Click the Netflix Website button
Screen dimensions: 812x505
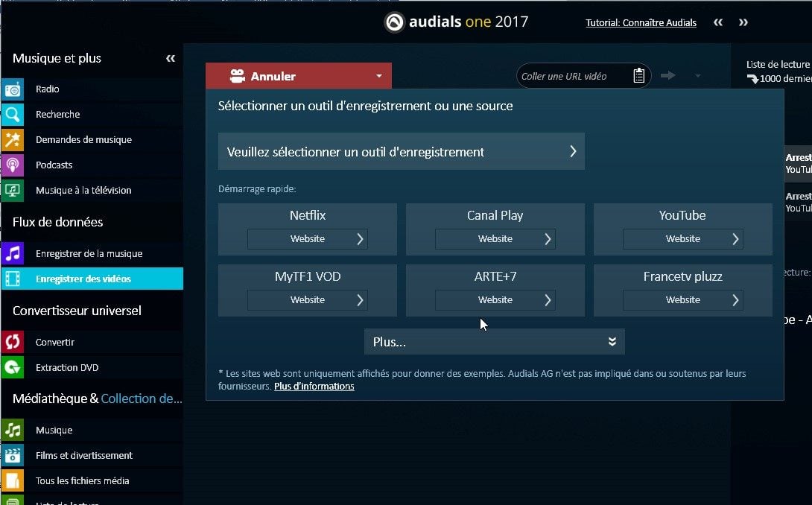tap(308, 239)
